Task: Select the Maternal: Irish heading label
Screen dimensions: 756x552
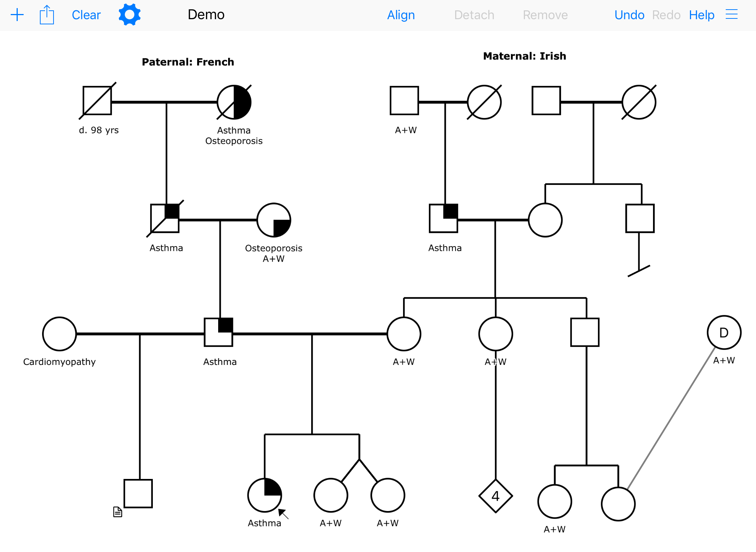Action: click(524, 56)
